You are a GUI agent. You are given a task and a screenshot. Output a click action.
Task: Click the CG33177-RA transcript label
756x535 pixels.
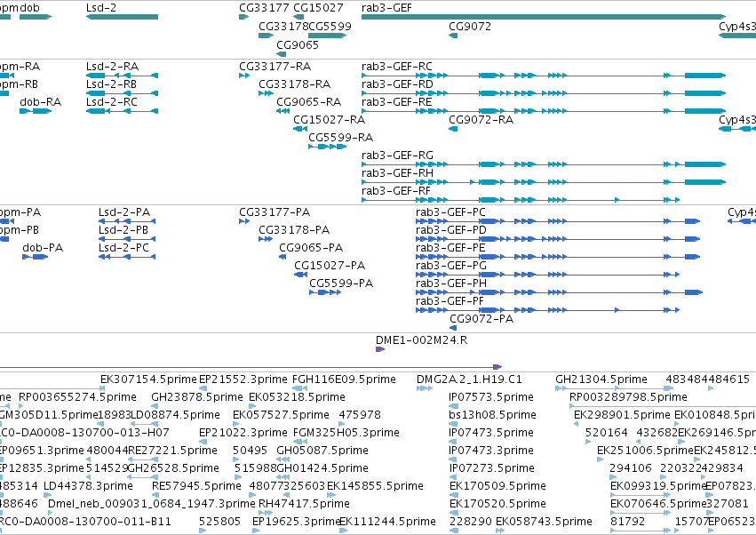click(275, 66)
